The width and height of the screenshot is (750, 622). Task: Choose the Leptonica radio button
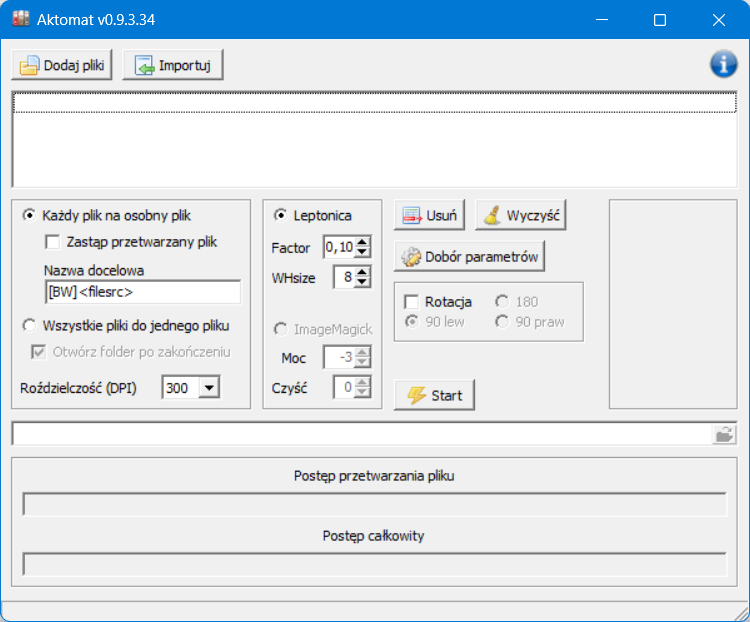(280, 215)
